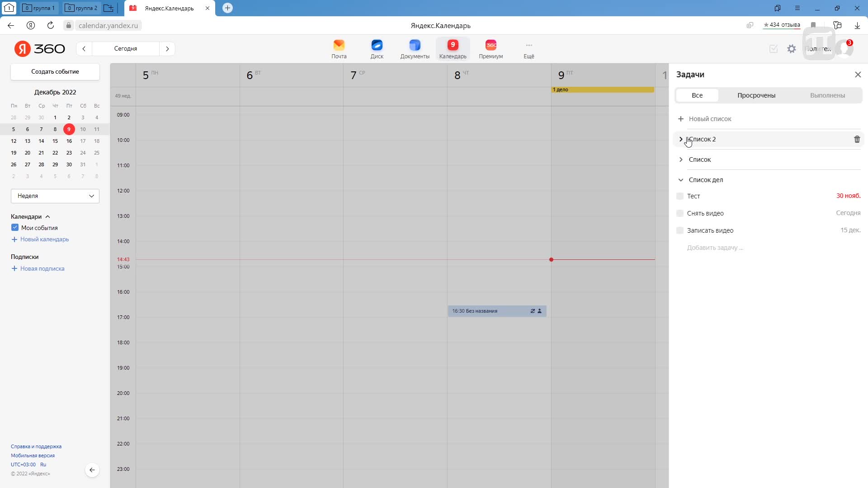Switch to the Все tasks tab
This screenshot has height=488, width=868.
point(697,95)
